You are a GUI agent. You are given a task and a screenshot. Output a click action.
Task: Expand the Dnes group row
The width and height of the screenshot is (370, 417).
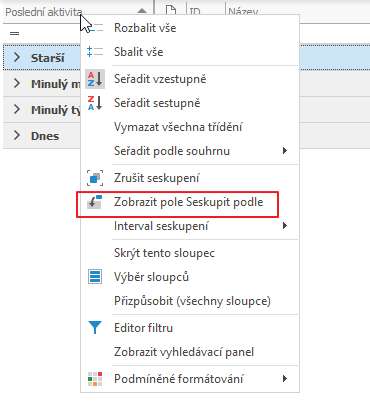point(17,136)
